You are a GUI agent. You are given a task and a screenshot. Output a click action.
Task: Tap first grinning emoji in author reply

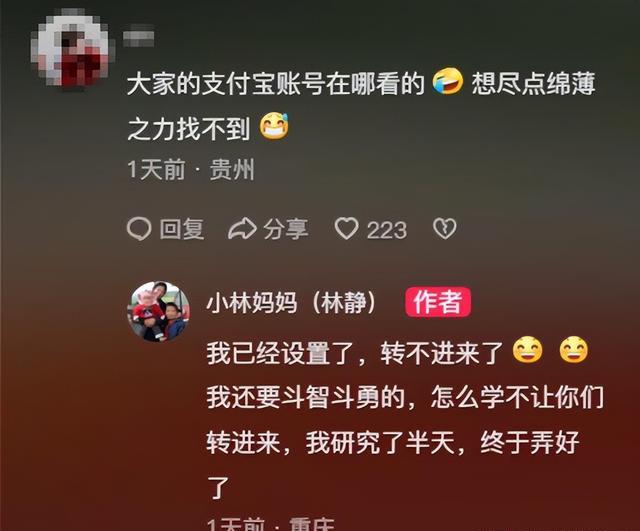527,350
